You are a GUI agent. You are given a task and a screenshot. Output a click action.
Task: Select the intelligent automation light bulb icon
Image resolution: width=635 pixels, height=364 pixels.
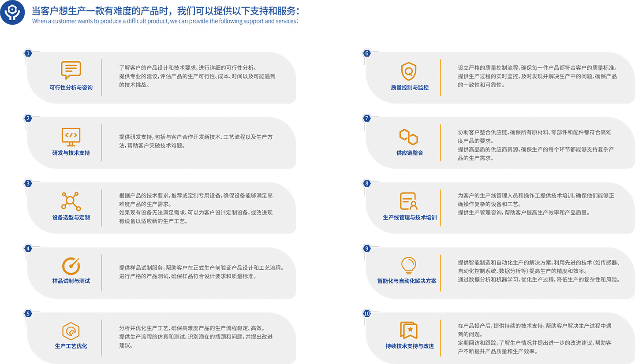pyautogui.click(x=409, y=265)
